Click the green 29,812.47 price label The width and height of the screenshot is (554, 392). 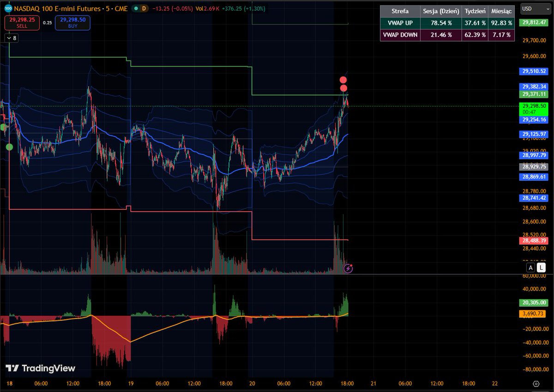533,22
